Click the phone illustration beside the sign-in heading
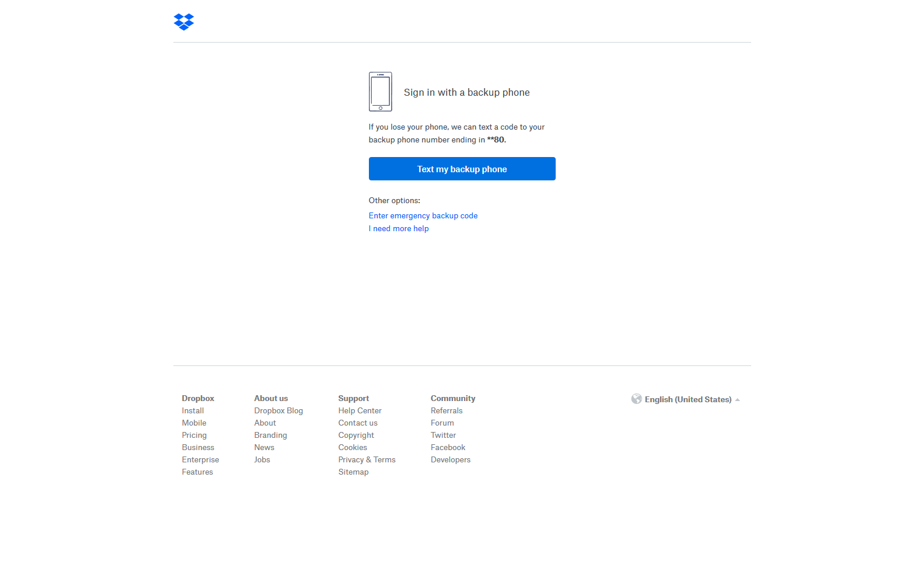Image resolution: width=924 pixels, height=561 pixels. (x=381, y=92)
